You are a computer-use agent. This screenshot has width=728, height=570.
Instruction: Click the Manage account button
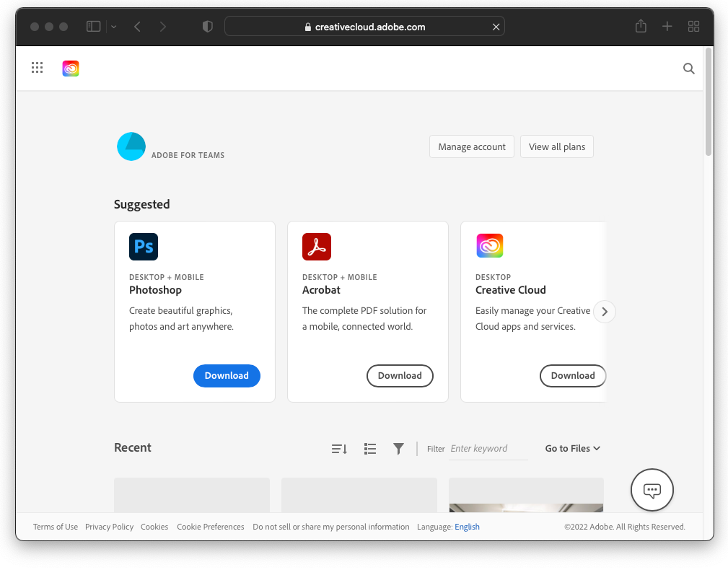pyautogui.click(x=472, y=146)
